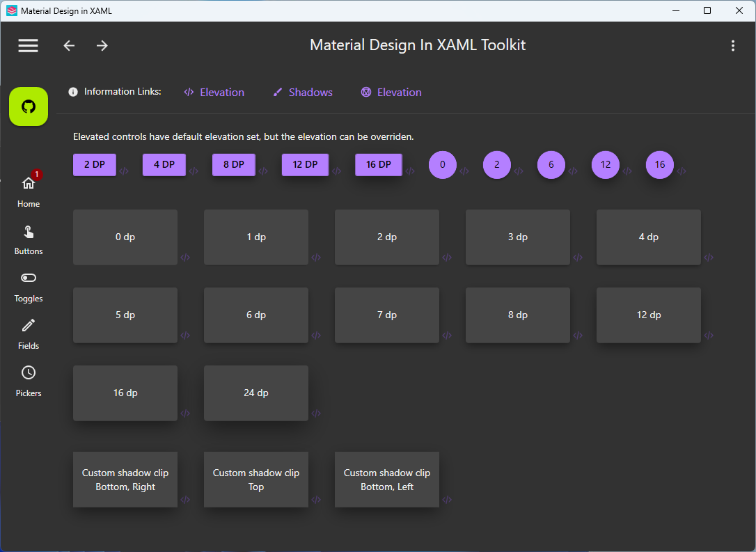The height and width of the screenshot is (552, 756).
Task: Show XAML code for 4 dp card
Action: [x=709, y=258]
